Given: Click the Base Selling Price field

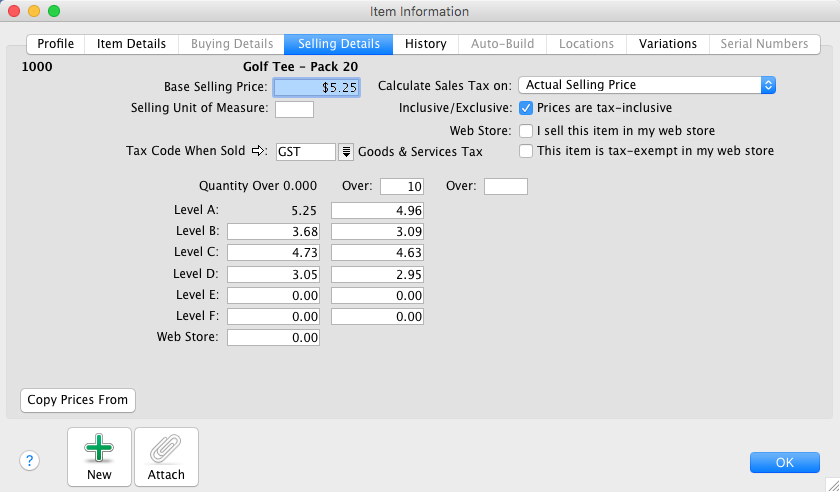Looking at the screenshot, I should point(317,87).
